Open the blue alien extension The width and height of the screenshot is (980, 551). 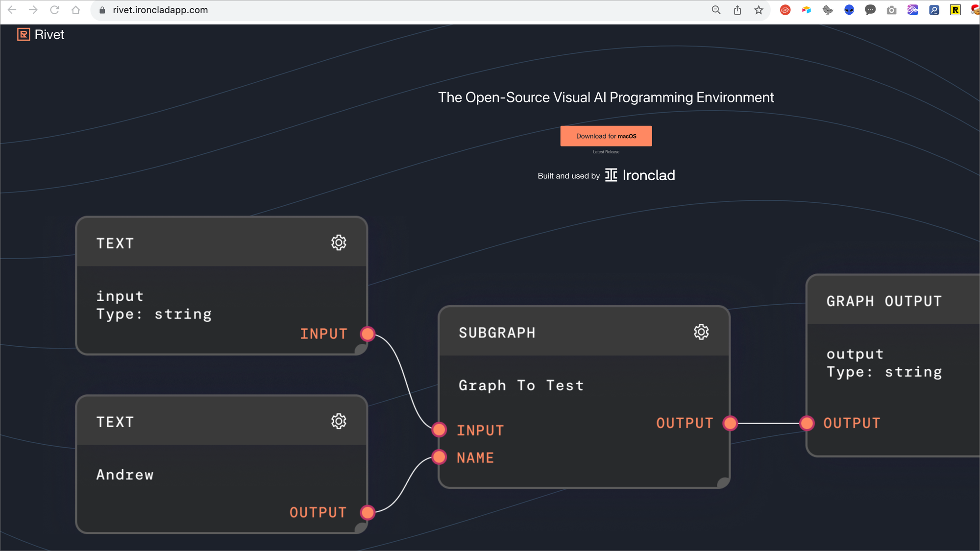(849, 10)
